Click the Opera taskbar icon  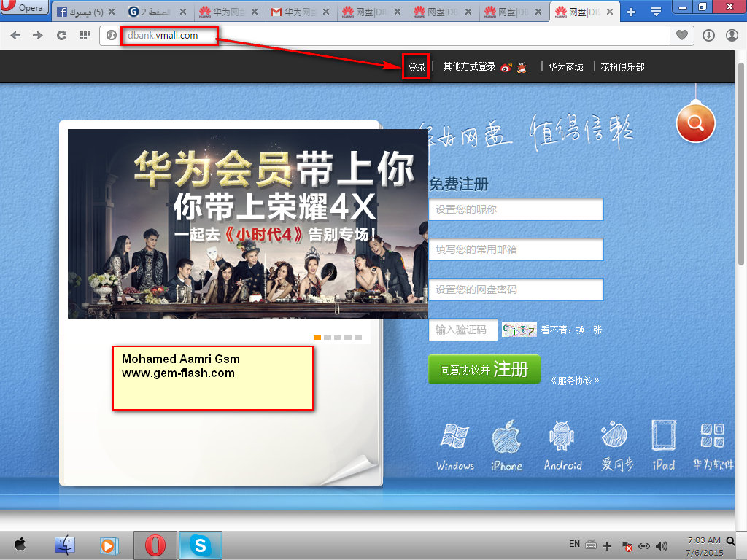(155, 545)
